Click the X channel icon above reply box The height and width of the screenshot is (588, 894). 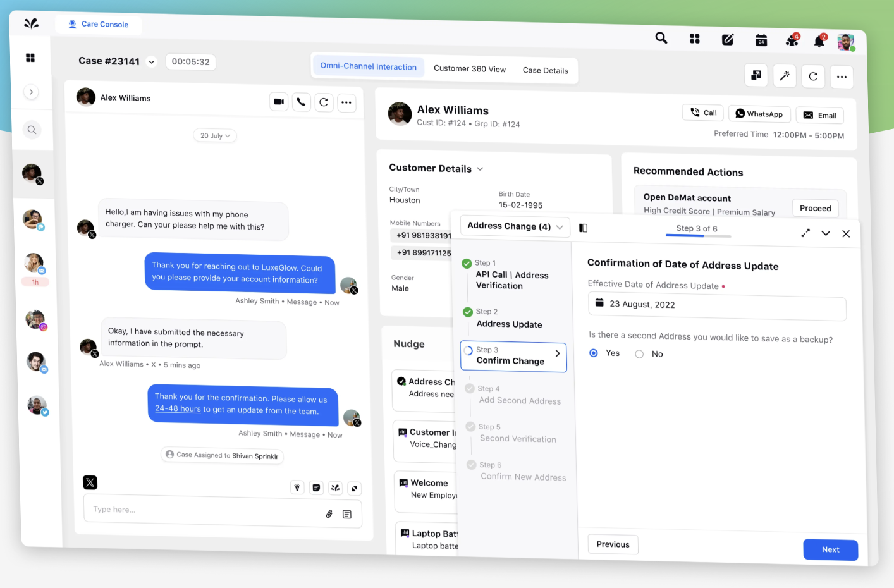click(90, 482)
